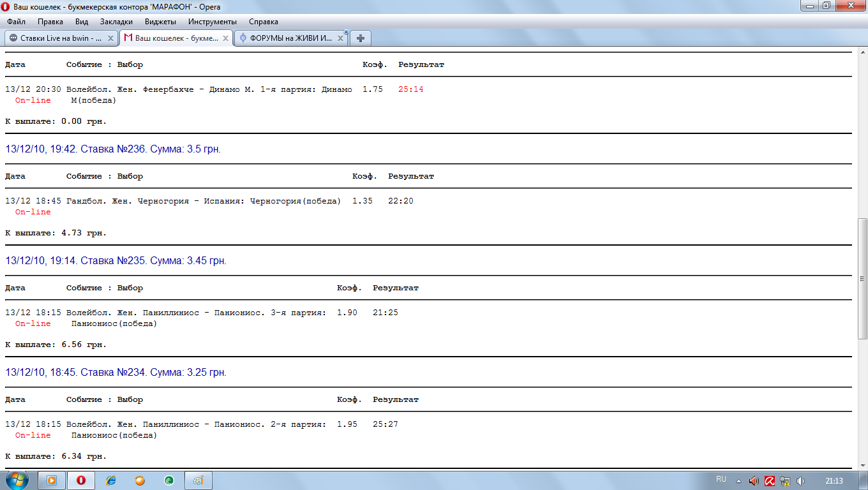Viewport: 868px width, 490px height.
Task: Open the Paint app from the taskbar
Action: click(198, 480)
